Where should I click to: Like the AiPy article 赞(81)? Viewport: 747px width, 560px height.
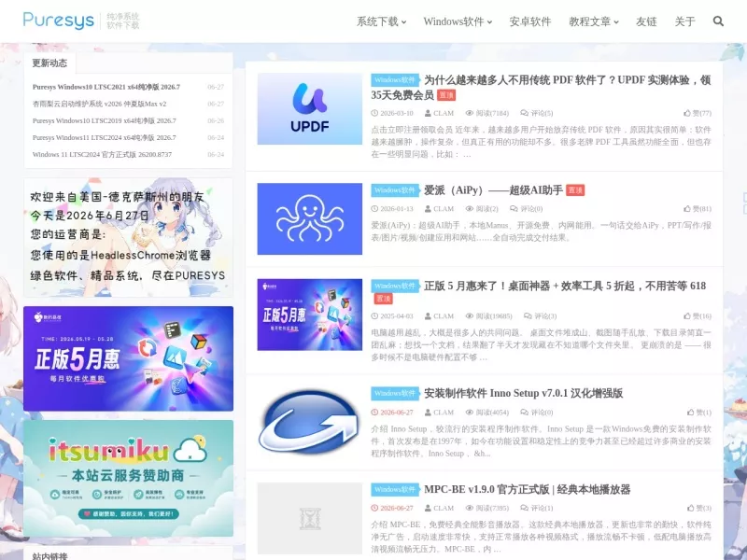(x=698, y=209)
